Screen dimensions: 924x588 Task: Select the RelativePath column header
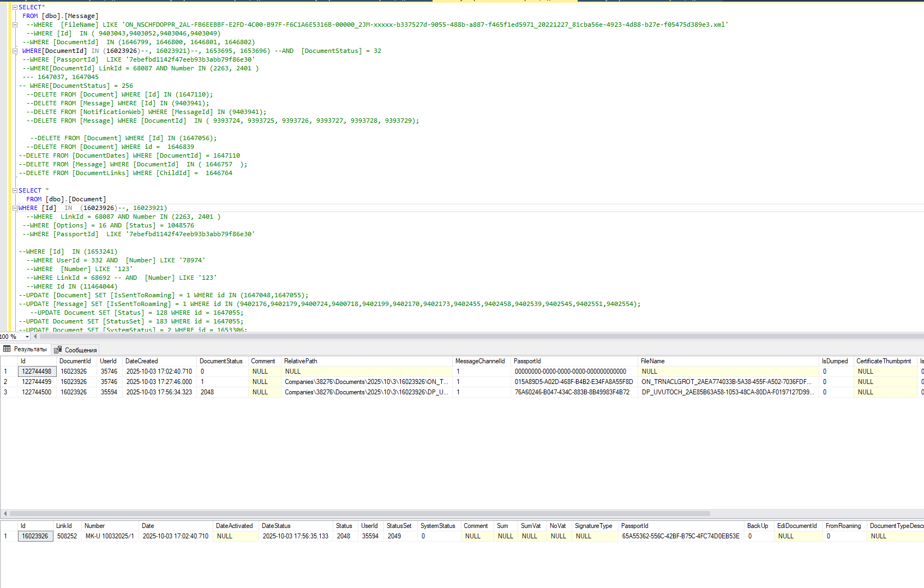[x=367, y=361]
